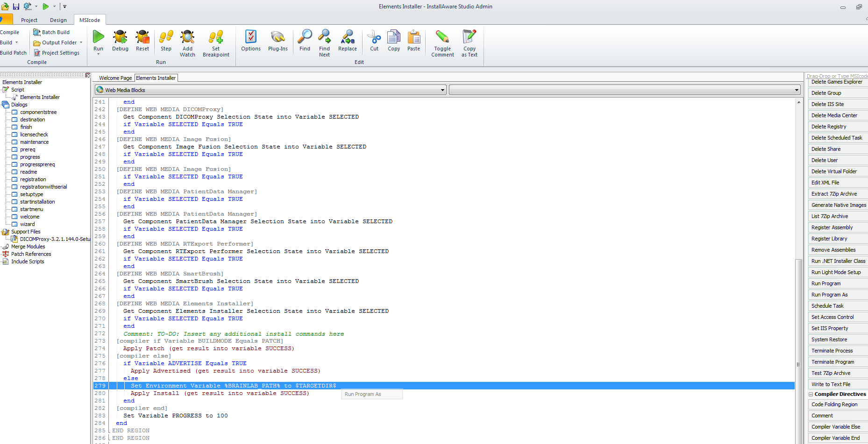Insert the Terminate Process command
Image resolution: width=868 pixels, height=444 pixels.
click(837, 351)
